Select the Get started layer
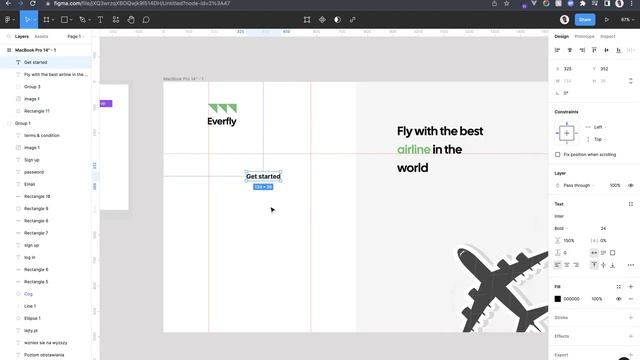 click(46, 62)
